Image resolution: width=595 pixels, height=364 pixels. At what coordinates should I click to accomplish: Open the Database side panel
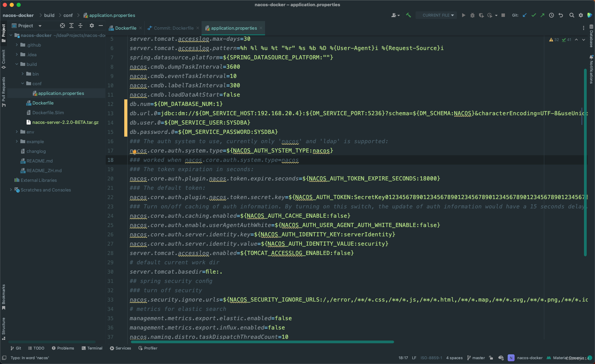click(591, 36)
